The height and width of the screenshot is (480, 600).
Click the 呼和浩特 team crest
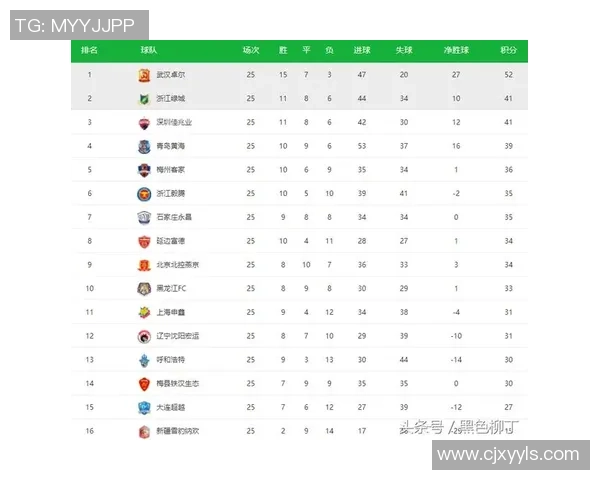(144, 360)
